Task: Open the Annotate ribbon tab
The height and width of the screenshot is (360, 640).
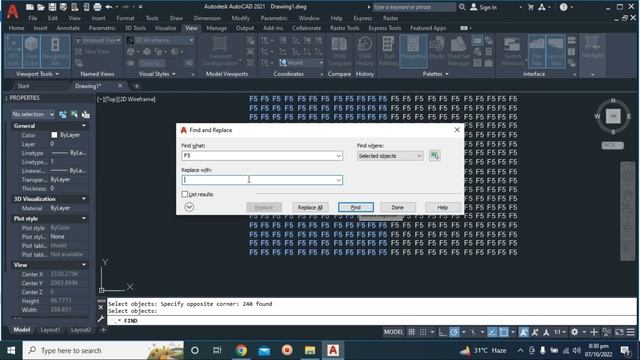Action: click(68, 28)
